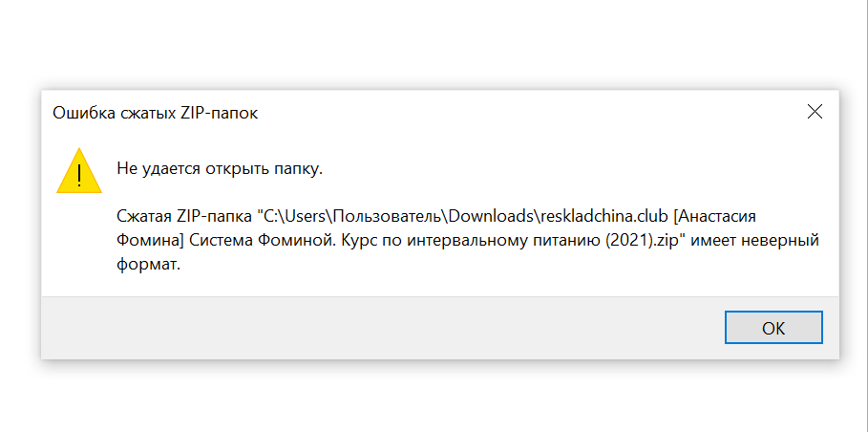Close the ZIP error dialog with X
Screen dimensions: 868x432
tap(815, 112)
